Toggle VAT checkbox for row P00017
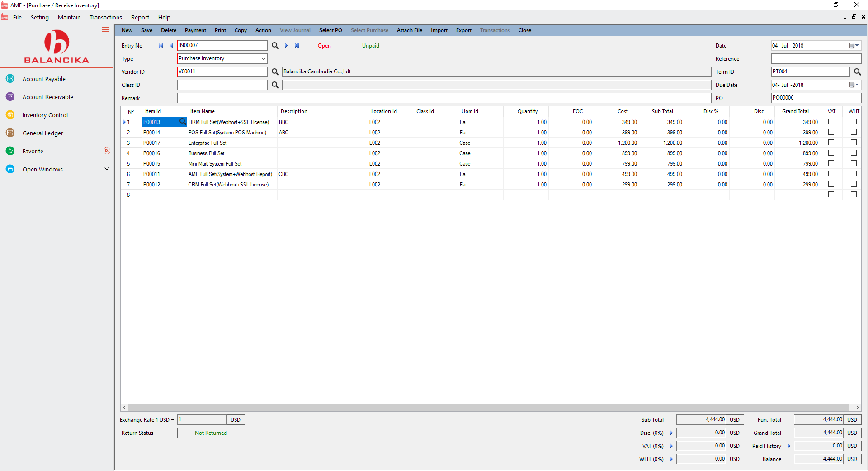 pyautogui.click(x=831, y=143)
